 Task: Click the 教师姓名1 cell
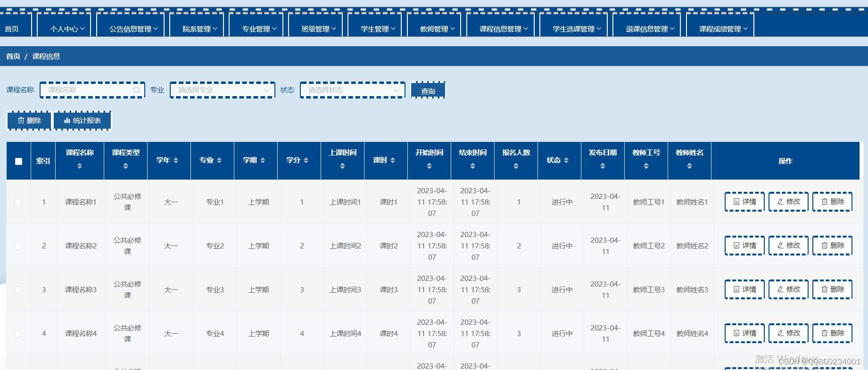[x=692, y=202]
